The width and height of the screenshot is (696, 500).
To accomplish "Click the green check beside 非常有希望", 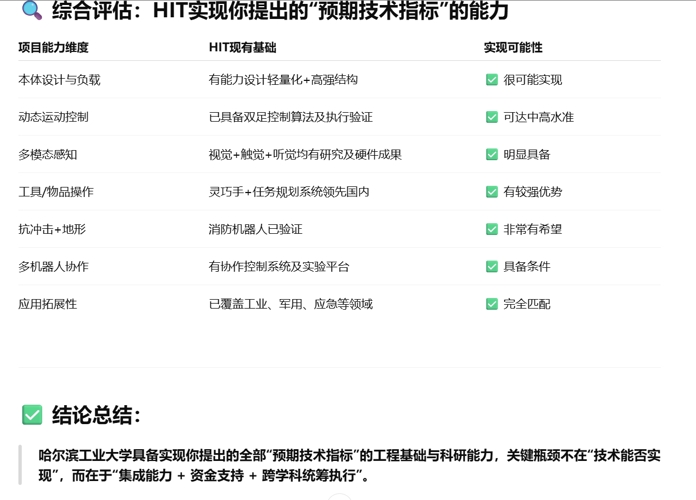I will (492, 229).
